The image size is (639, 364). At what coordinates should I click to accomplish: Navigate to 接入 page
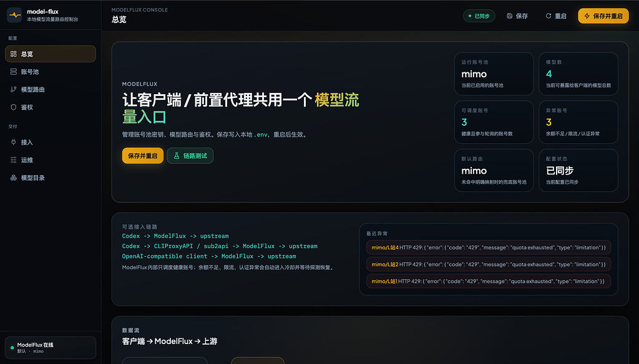click(x=51, y=142)
